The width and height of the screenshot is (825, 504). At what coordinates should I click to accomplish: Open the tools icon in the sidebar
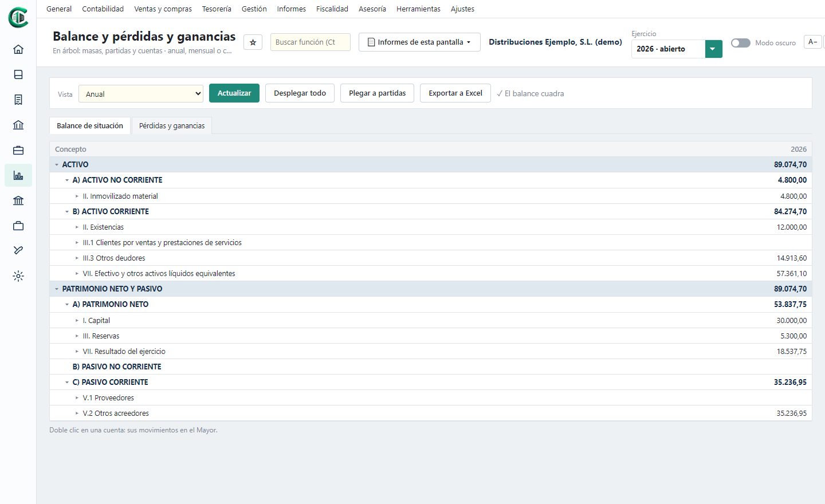[18, 251]
